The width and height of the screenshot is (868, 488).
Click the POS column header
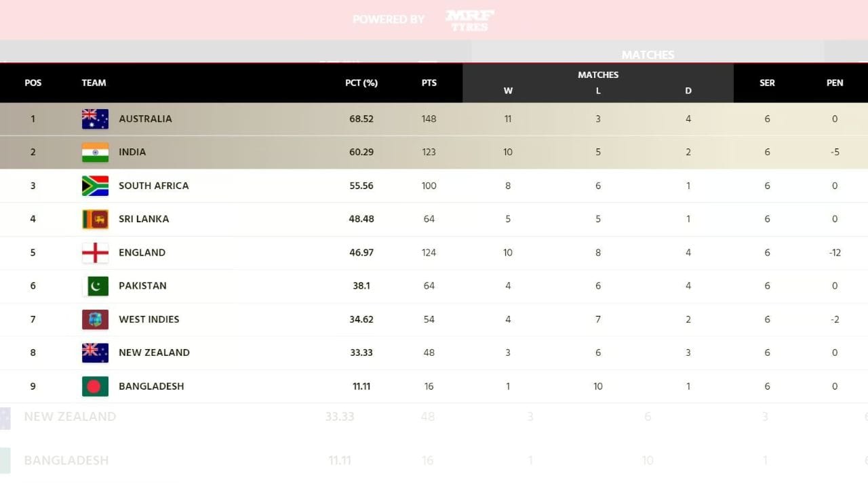[33, 83]
